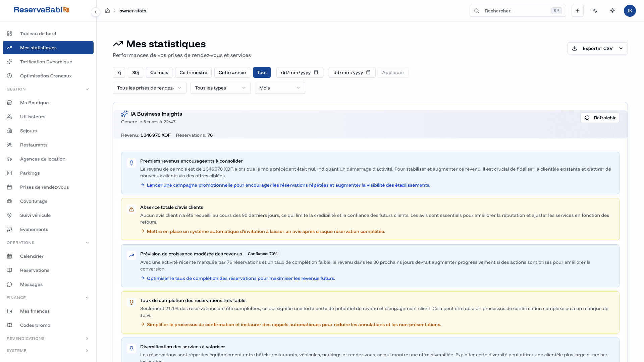
Task: Open the Messages chat bubble icon
Action: click(x=9, y=284)
